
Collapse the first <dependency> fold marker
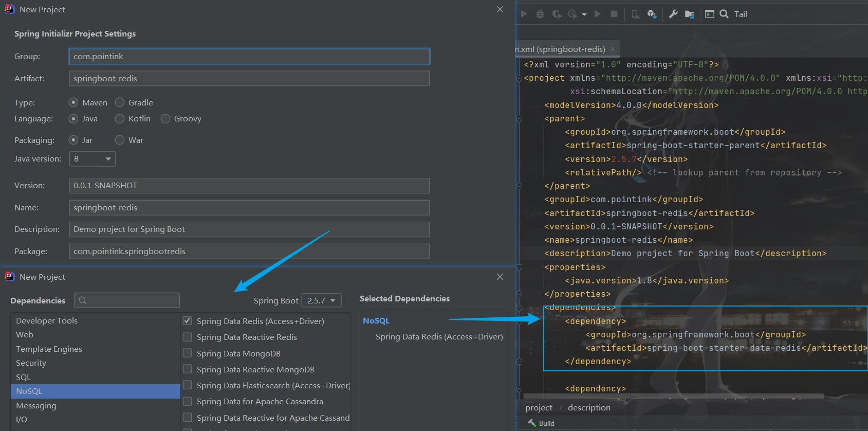[x=519, y=321]
